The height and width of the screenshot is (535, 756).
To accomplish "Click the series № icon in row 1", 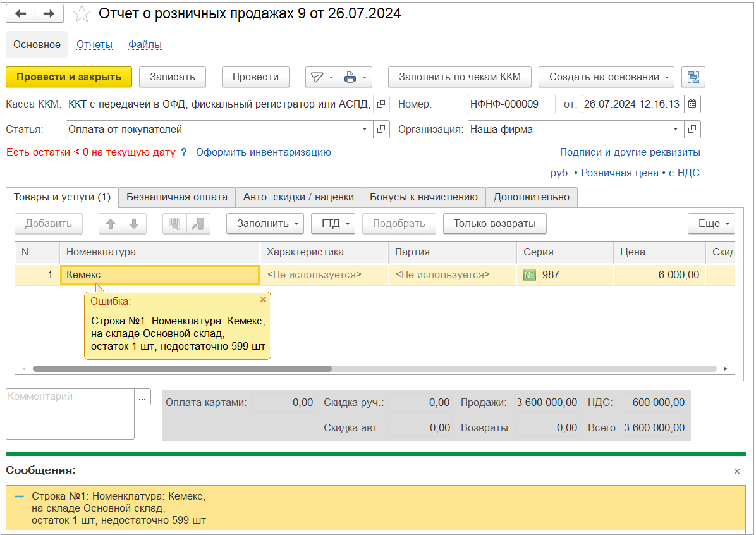I will (530, 275).
